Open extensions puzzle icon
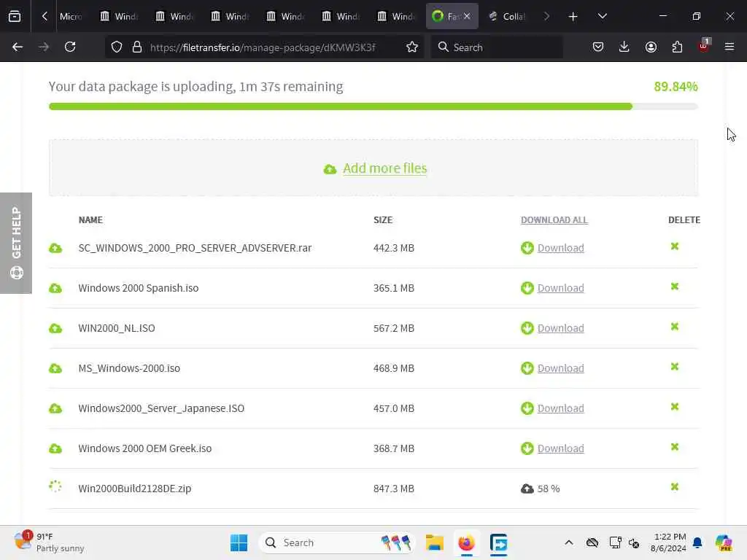 (x=677, y=47)
